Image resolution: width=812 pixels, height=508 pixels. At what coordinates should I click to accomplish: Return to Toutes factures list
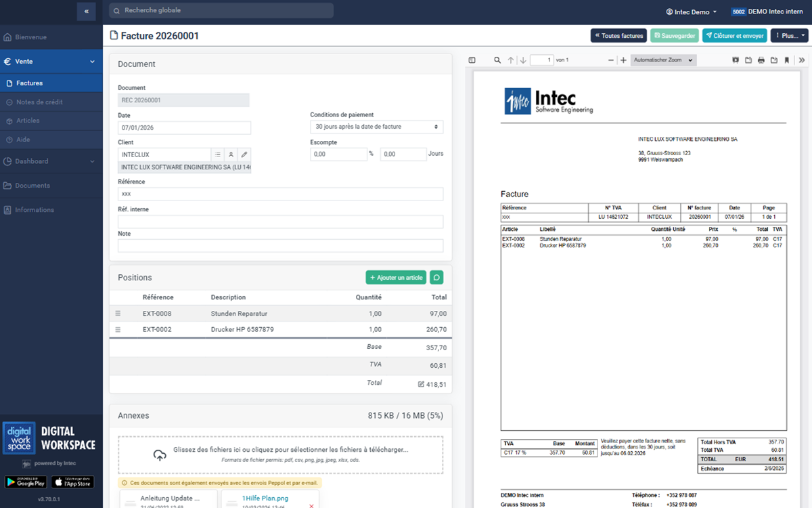click(x=618, y=36)
